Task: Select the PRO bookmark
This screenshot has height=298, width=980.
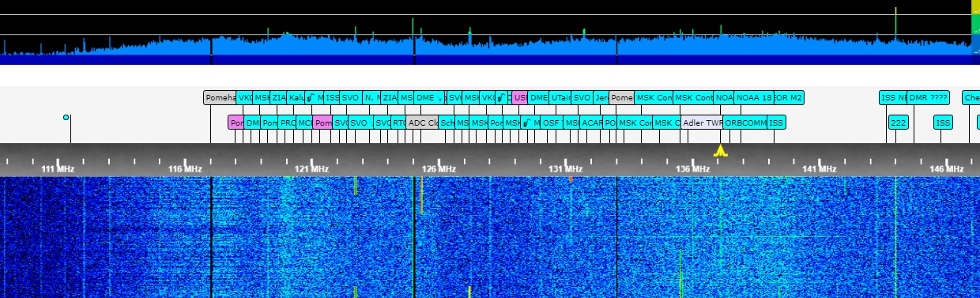Action: 287,123
